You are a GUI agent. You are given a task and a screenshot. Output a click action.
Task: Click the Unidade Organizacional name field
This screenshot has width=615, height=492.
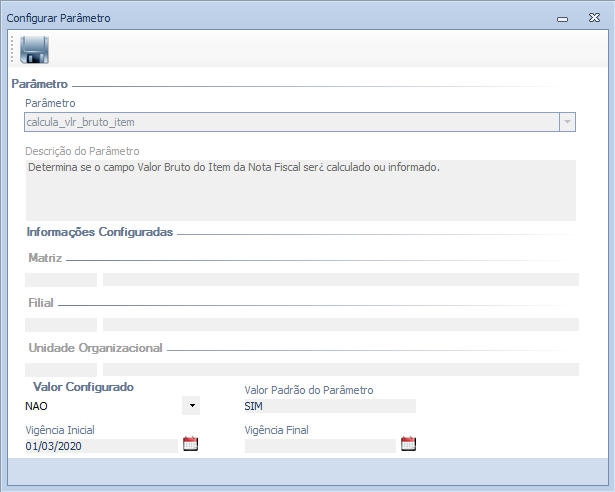[340, 370]
